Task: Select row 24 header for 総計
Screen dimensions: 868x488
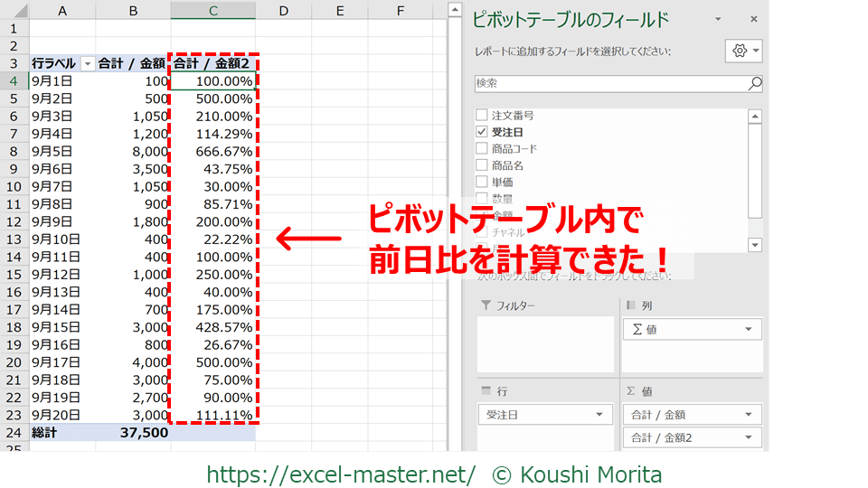Action: click(x=14, y=433)
